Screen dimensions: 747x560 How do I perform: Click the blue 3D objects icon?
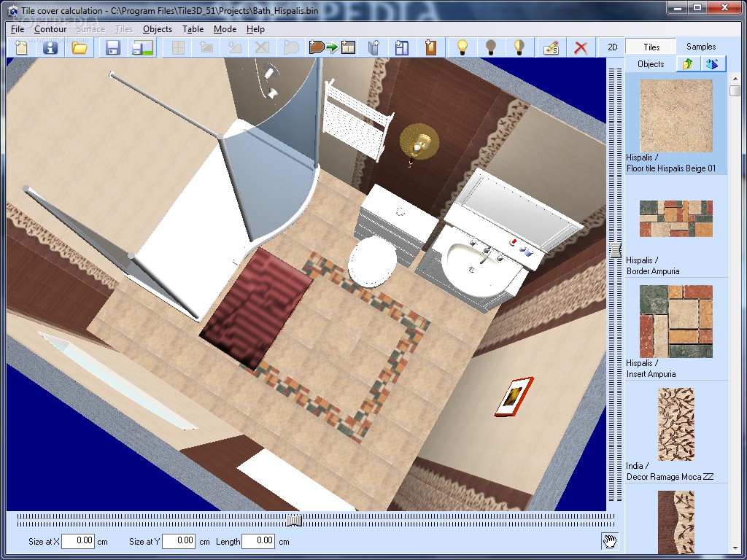(712, 64)
